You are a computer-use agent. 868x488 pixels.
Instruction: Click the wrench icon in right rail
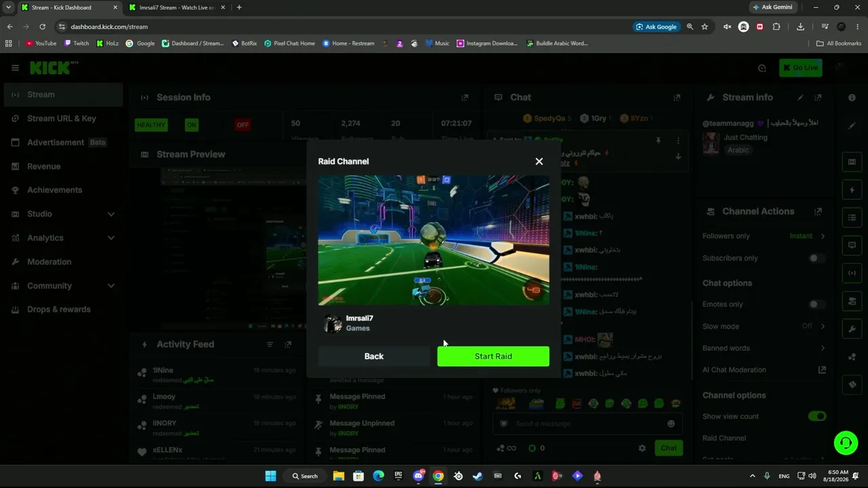coord(852,329)
